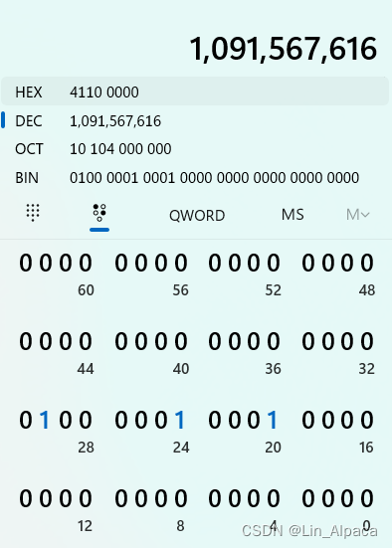Image resolution: width=392 pixels, height=548 pixels.
Task: Switch to the full keypad icon
Action: [33, 213]
